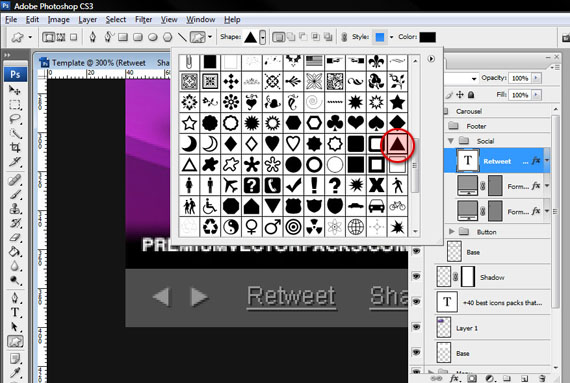Open the Window menu
Image resolution: width=570 pixels, height=383 pixels.
201,20
